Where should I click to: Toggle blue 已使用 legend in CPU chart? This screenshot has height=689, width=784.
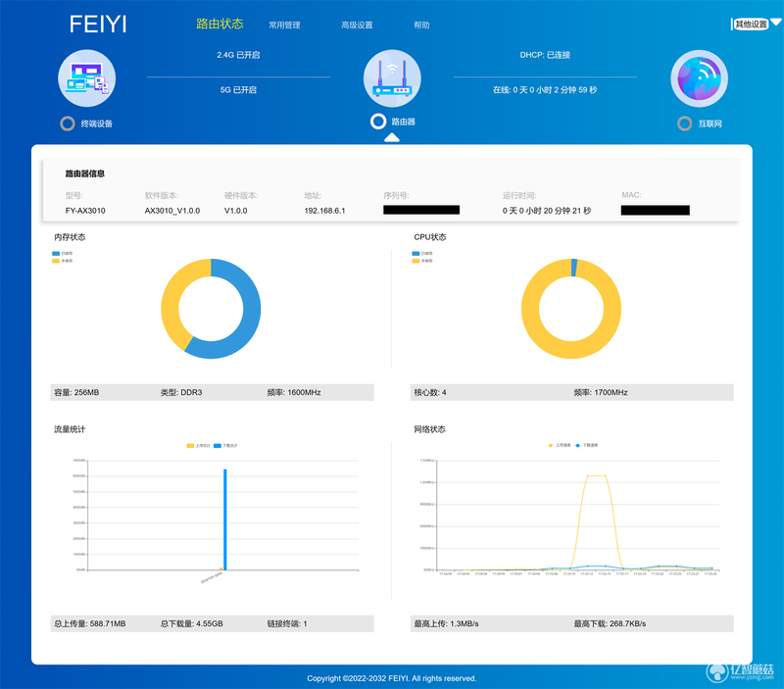(x=422, y=254)
